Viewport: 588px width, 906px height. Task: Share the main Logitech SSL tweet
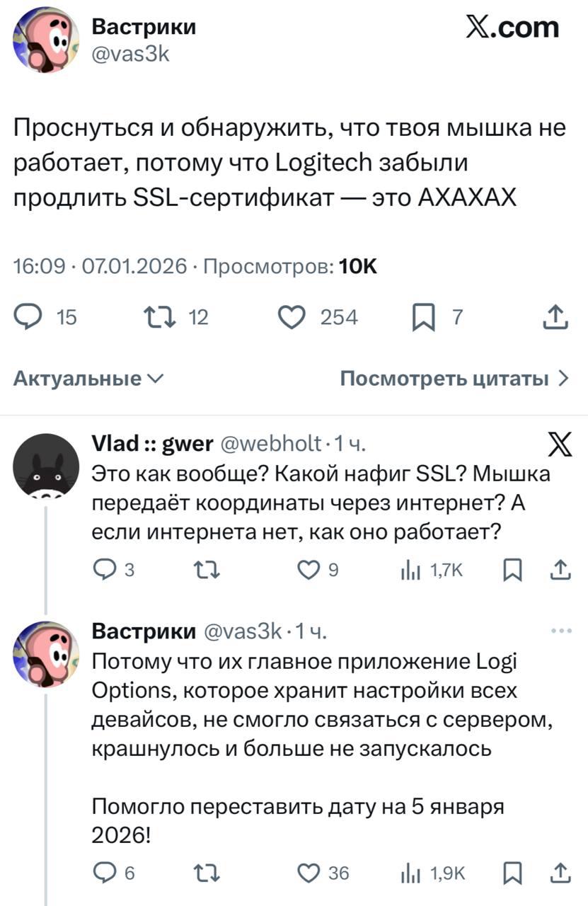click(x=555, y=318)
